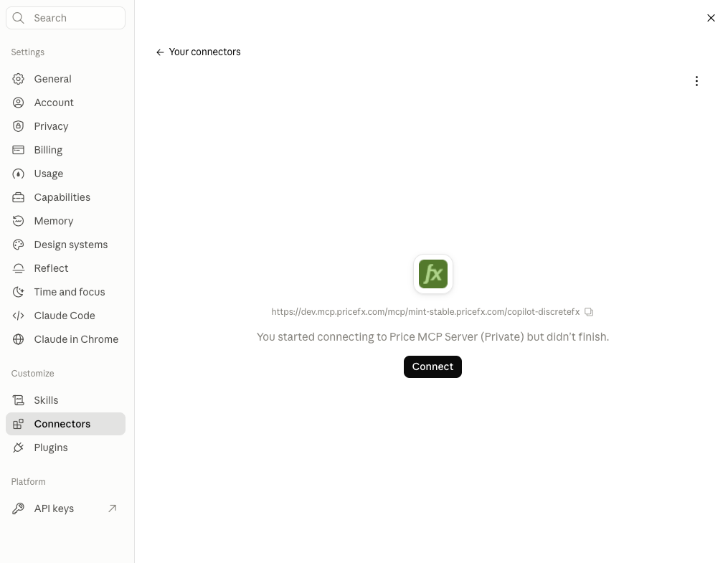Click the Reflect icon in sidebar

[18, 268]
